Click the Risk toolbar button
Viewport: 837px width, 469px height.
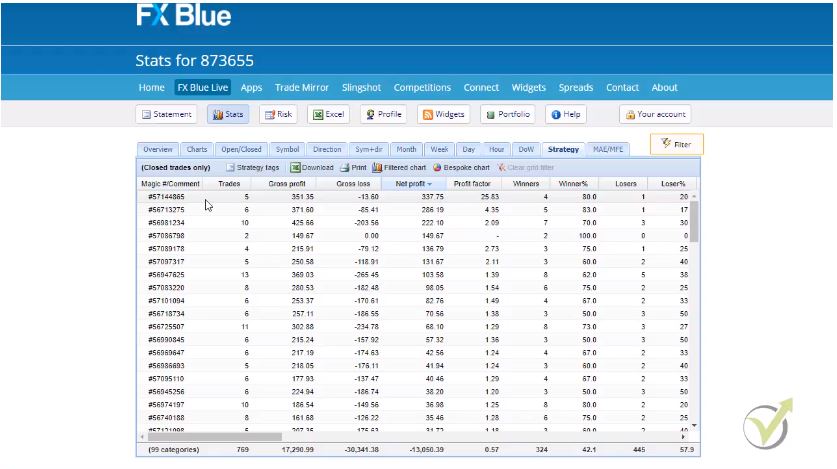pyautogui.click(x=278, y=115)
